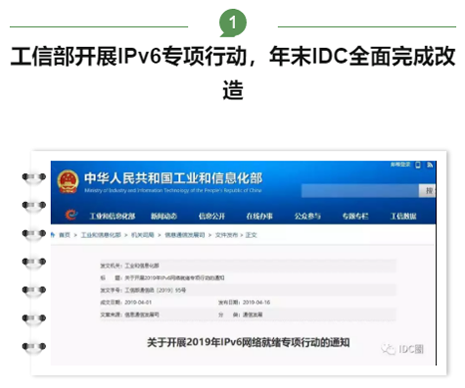Click the 首页 breadcrumb link
The height and width of the screenshot is (388, 465).
tap(65, 235)
